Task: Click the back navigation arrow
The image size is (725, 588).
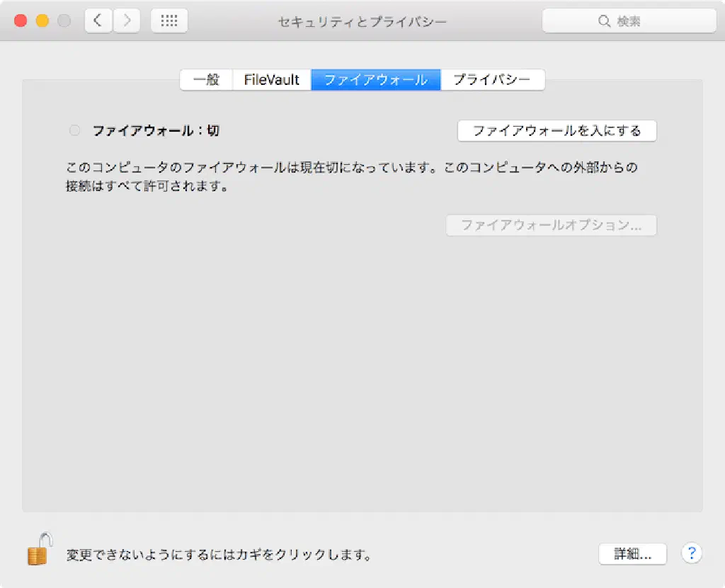Action: click(98, 21)
